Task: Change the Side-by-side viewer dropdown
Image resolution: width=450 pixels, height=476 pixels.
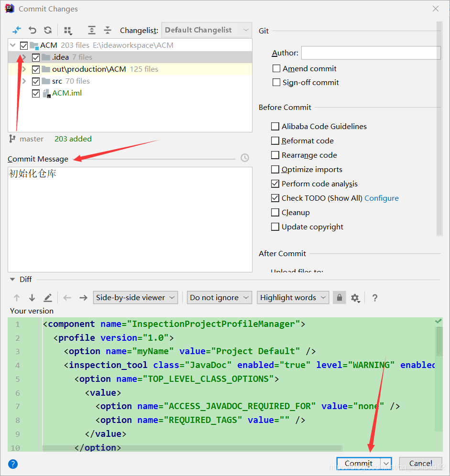Action: click(135, 297)
